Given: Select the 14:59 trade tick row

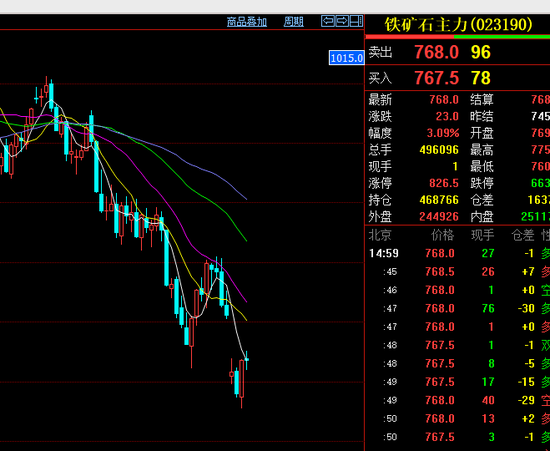Looking at the screenshot, I should coord(457,253).
